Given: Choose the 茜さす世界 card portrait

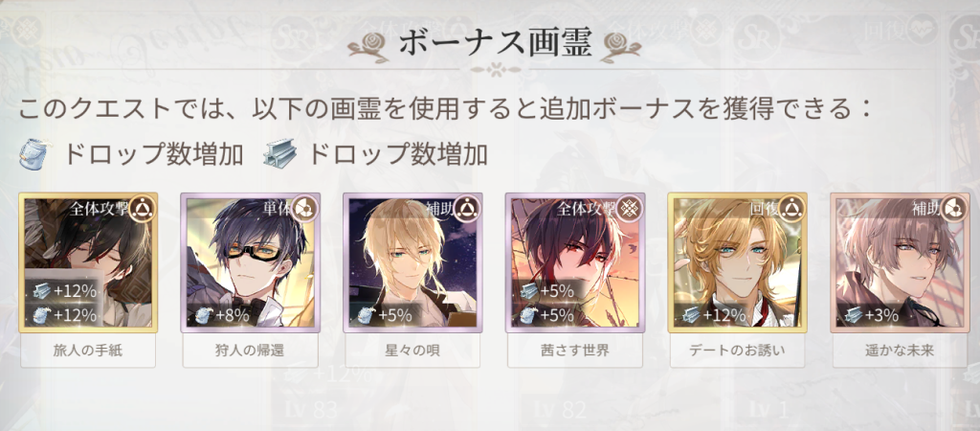Looking at the screenshot, I should 575,262.
